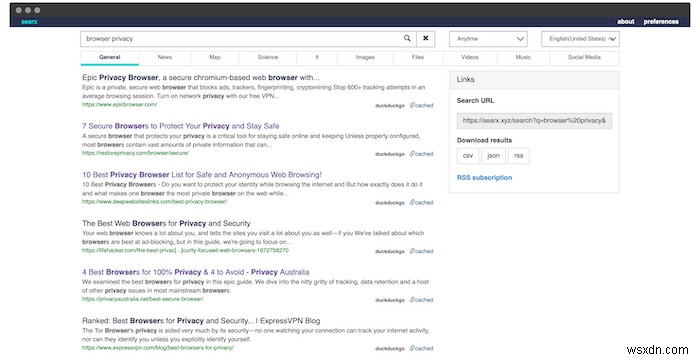Screen dimensions: 700x360
Task: Click duckduckgo source of 7 Secure Browsers result
Action: pyautogui.click(x=390, y=154)
